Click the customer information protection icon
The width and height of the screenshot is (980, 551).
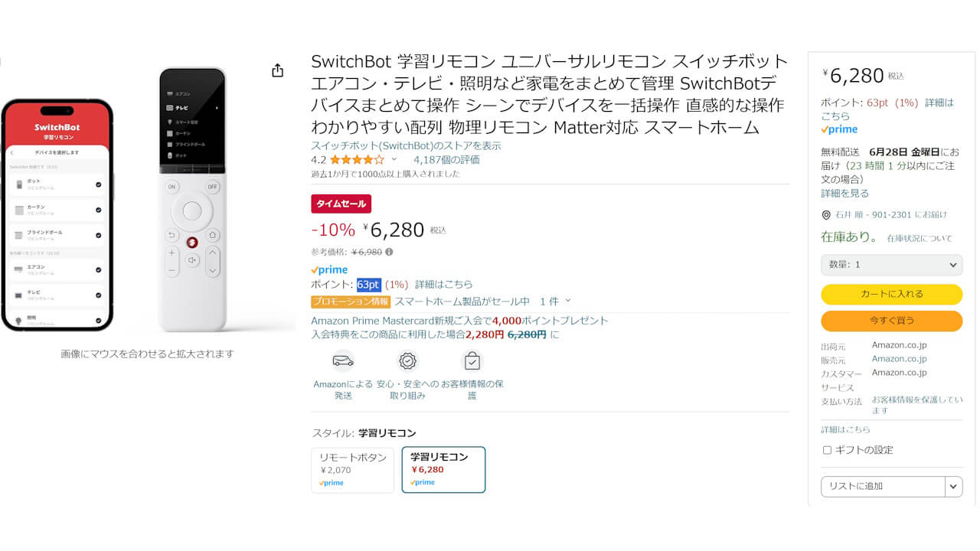[x=472, y=360]
